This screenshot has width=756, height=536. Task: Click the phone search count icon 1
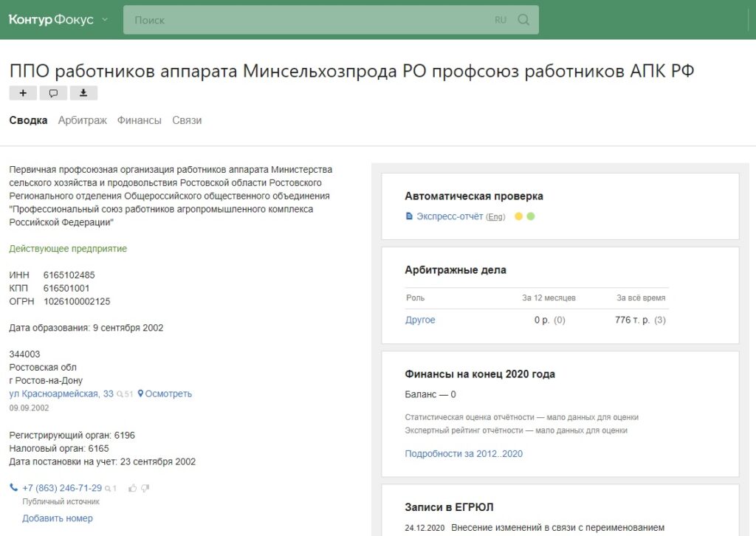pyautogui.click(x=111, y=489)
